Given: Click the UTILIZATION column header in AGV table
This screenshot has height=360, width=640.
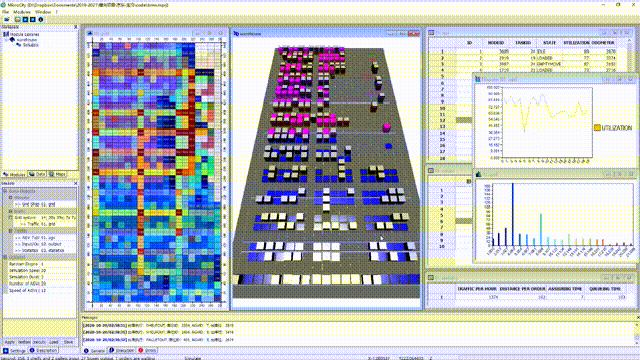Looking at the screenshot, I should click(x=576, y=43).
